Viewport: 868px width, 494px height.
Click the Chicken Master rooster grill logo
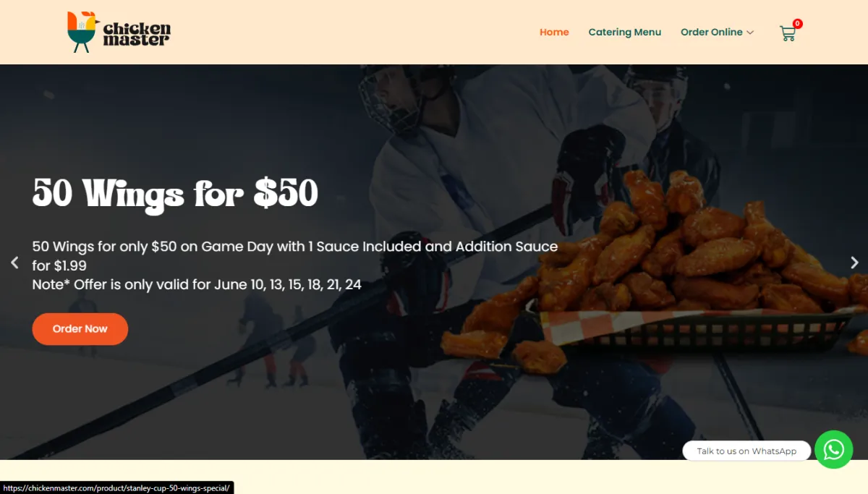pyautogui.click(x=82, y=32)
